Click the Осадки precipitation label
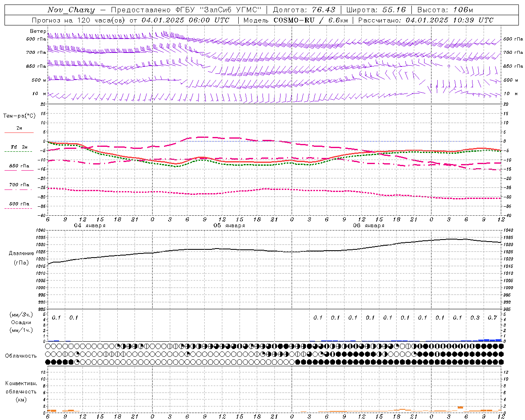The width and height of the screenshot is (525, 420). [21, 322]
